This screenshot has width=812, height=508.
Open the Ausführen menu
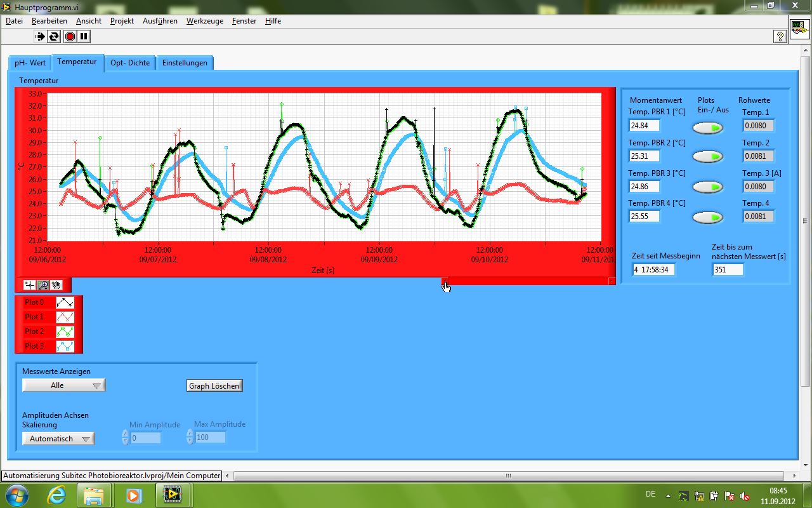(x=160, y=21)
